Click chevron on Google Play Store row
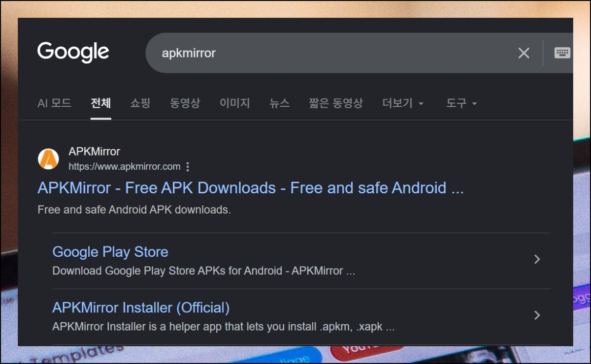Screen dimensions: 591x364 tap(537, 259)
